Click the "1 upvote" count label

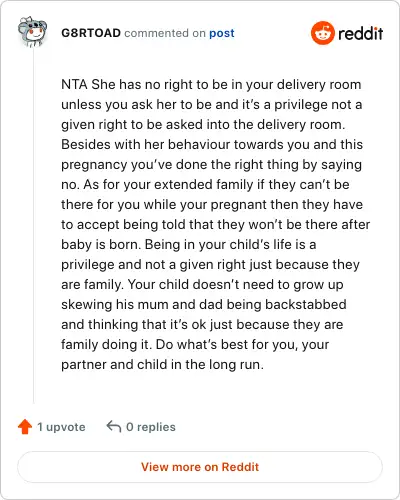pos(61,427)
